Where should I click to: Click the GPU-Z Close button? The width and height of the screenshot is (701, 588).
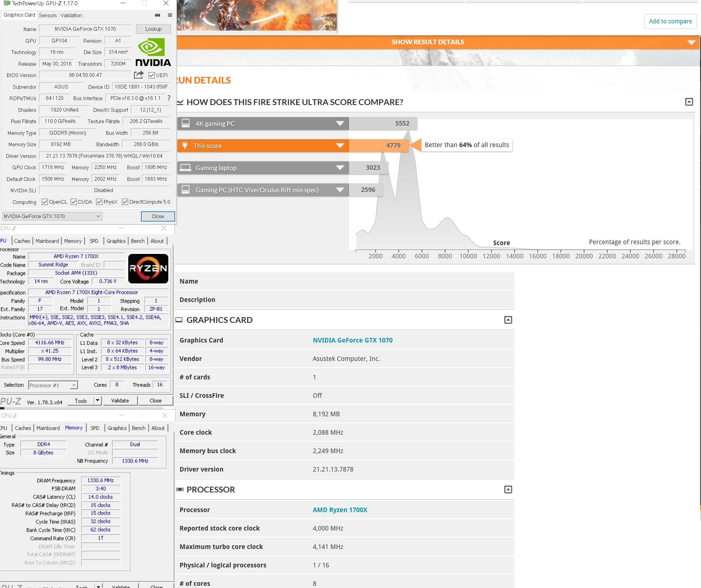(x=158, y=216)
